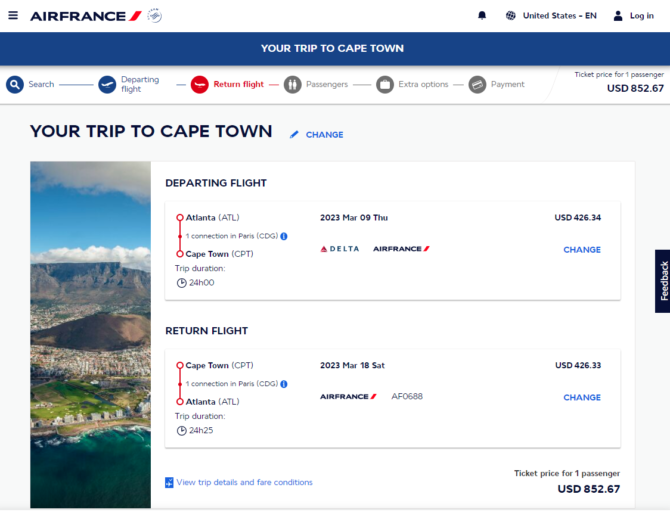Open the notifications bell
The width and height of the screenshot is (670, 522).
(x=482, y=16)
